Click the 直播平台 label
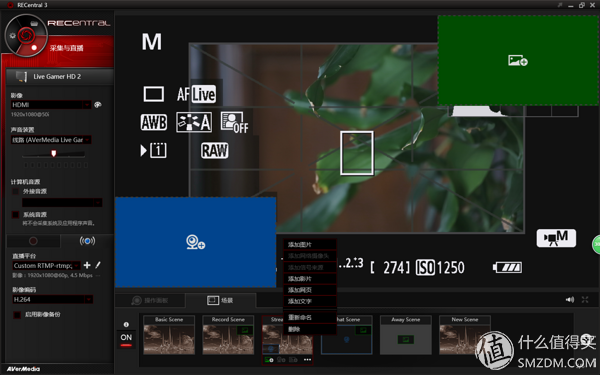The width and height of the screenshot is (600, 375). [24, 256]
